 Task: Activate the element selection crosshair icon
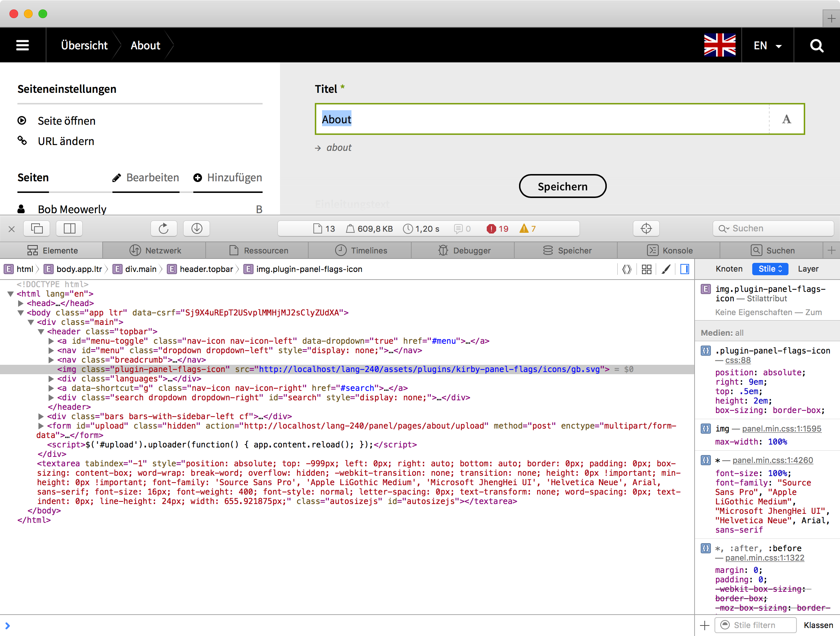click(646, 228)
